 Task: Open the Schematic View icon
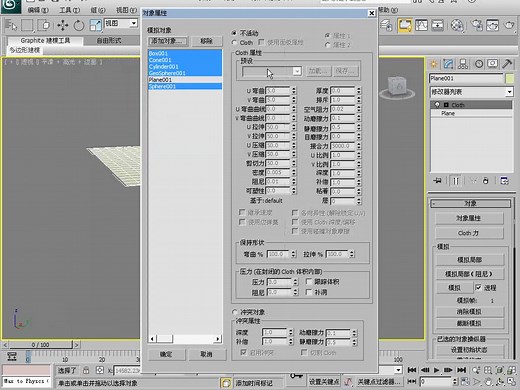pyautogui.click(x=437, y=25)
